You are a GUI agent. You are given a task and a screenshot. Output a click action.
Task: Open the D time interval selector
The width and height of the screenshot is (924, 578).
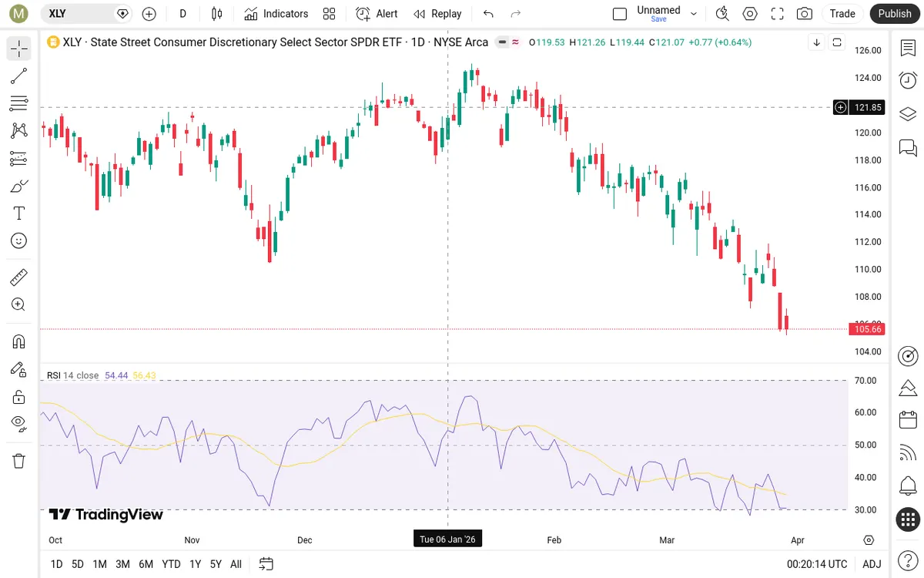[182, 14]
